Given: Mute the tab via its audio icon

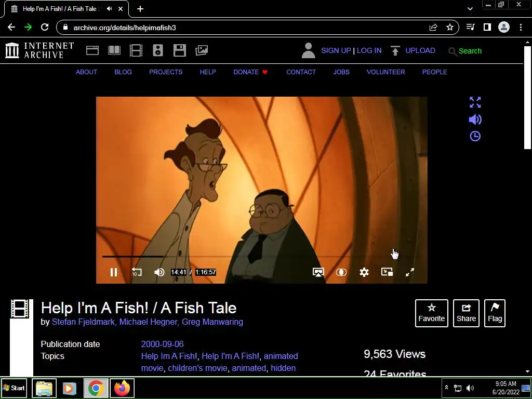Looking at the screenshot, I should point(109,9).
